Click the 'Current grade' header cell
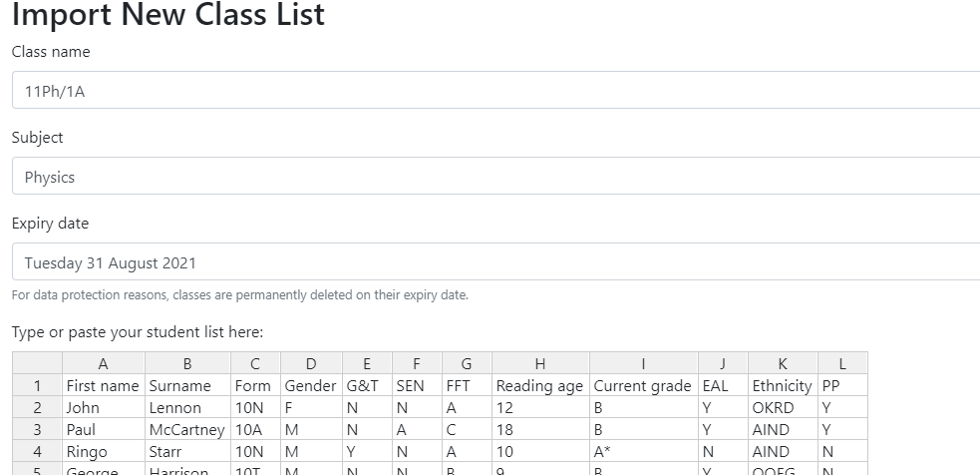This screenshot has height=475, width=980. click(644, 385)
